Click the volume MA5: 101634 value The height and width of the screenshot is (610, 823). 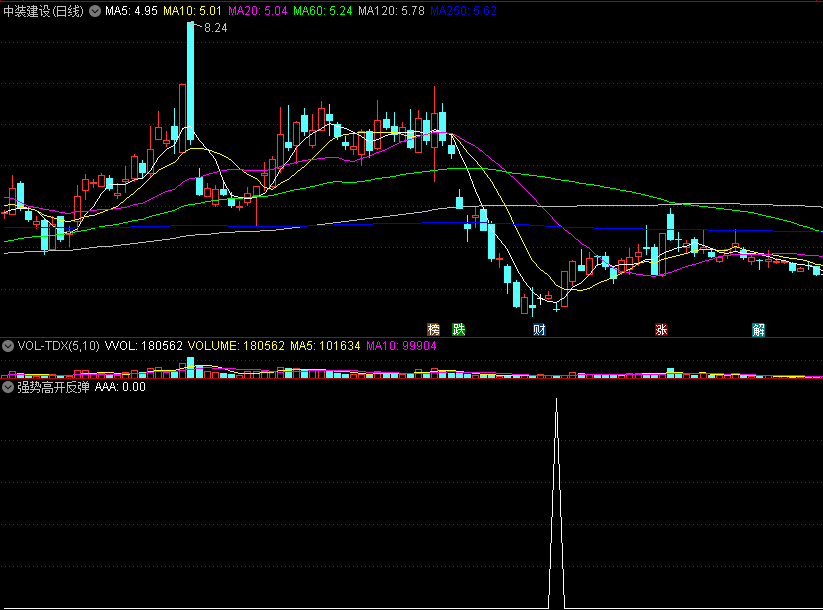[x=325, y=346]
